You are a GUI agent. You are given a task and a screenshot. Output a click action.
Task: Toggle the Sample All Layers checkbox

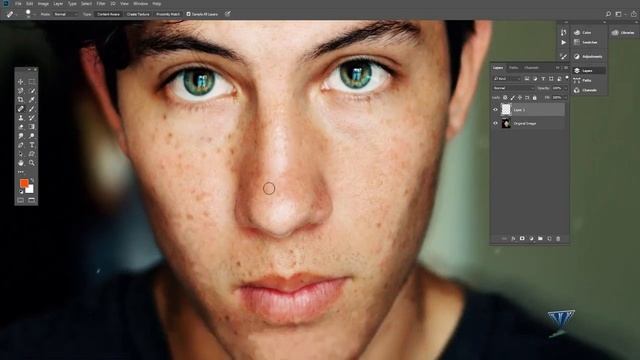189,14
